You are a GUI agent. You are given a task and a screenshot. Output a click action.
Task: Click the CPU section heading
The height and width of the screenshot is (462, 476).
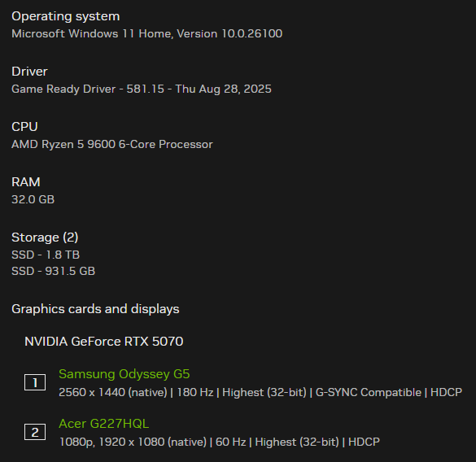pos(24,127)
